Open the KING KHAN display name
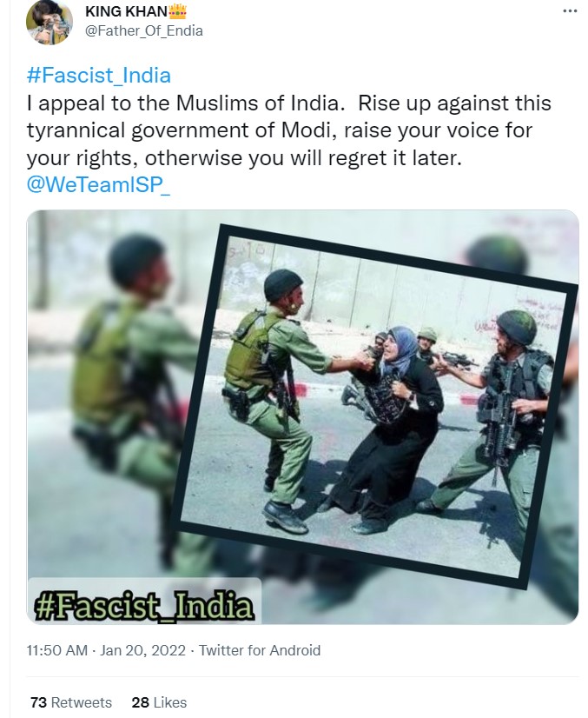588x718 pixels. [126, 11]
